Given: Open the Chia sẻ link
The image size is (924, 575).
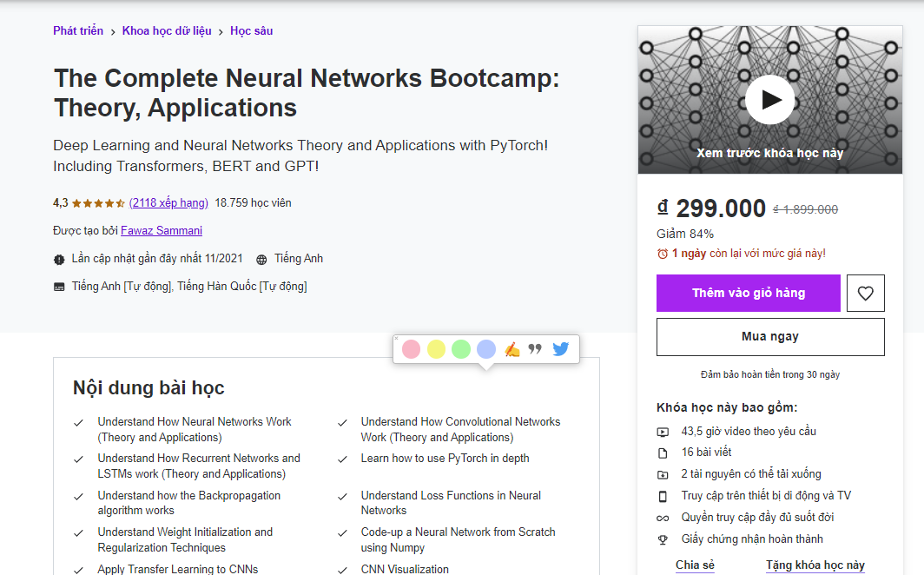Looking at the screenshot, I should [x=694, y=564].
